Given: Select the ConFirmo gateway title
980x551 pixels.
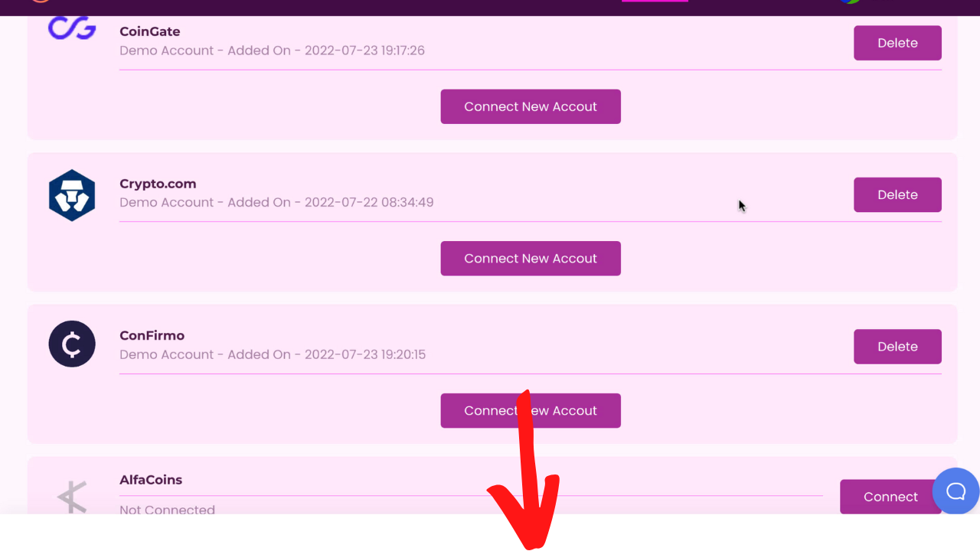Looking at the screenshot, I should (152, 335).
